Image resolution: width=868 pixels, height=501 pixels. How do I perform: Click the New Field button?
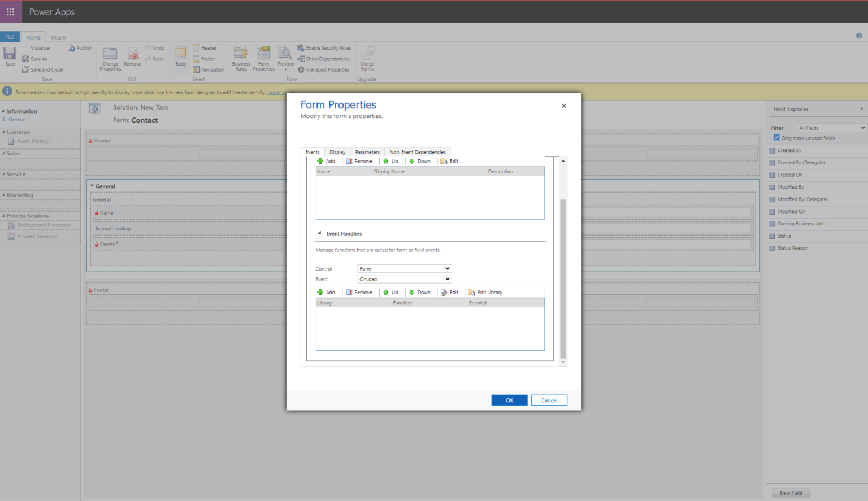coord(791,492)
